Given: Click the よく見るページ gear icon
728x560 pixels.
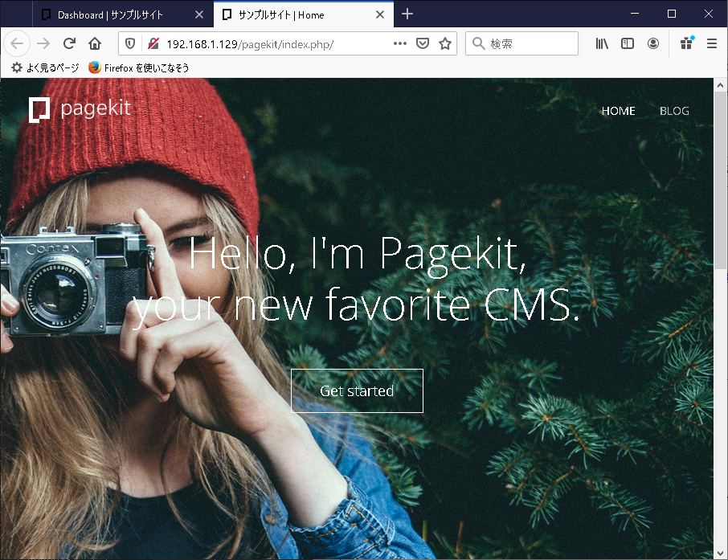Looking at the screenshot, I should [x=16, y=68].
